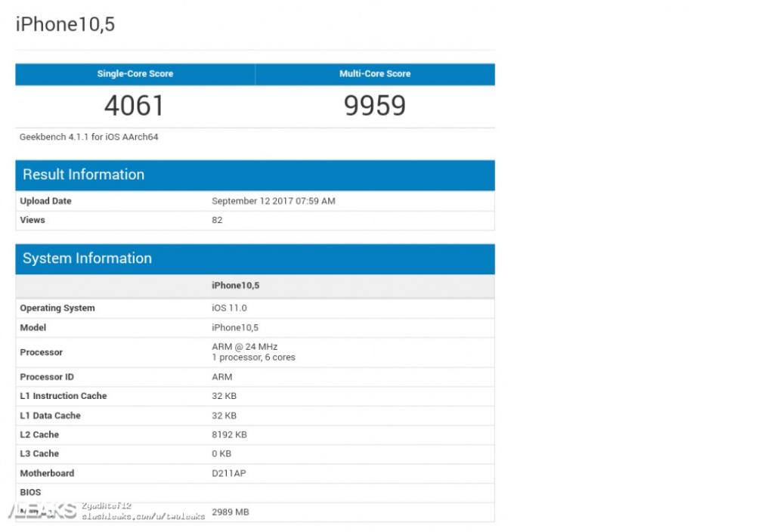Screen dimensions: 774x532
Task: Select the 1 processor, 6 cores text
Action: tap(254, 357)
